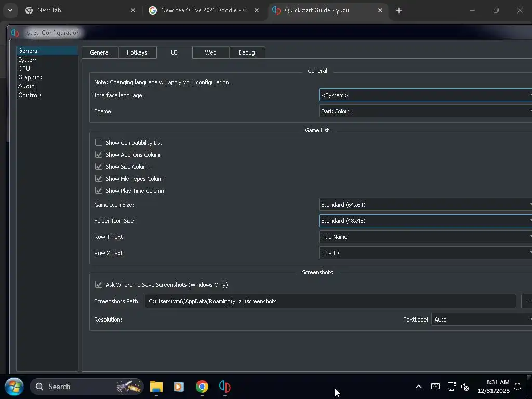This screenshot has width=532, height=399.
Task: Click the Windows Start button
Action: 14,387
